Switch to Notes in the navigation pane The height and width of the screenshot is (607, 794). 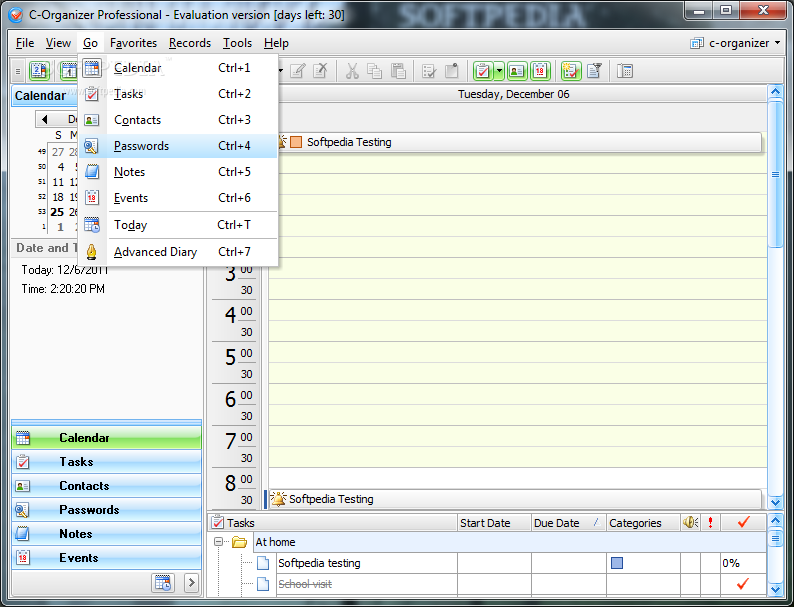coord(106,534)
